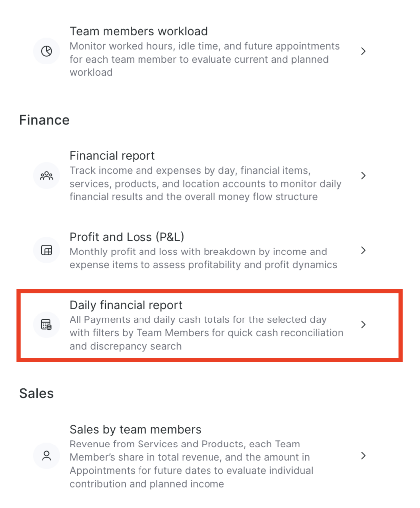Open Sales by team members chevron arrow
Image resolution: width=420 pixels, height=508 pixels.
click(x=363, y=456)
